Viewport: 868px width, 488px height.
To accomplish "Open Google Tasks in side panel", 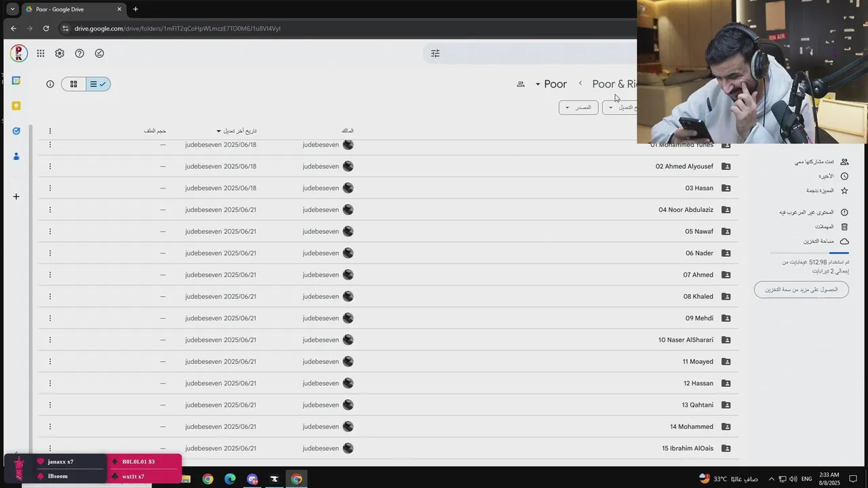I will (16, 131).
